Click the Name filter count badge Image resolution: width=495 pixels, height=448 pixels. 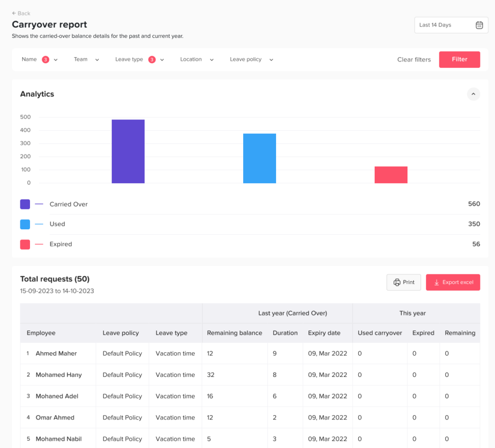click(x=45, y=60)
